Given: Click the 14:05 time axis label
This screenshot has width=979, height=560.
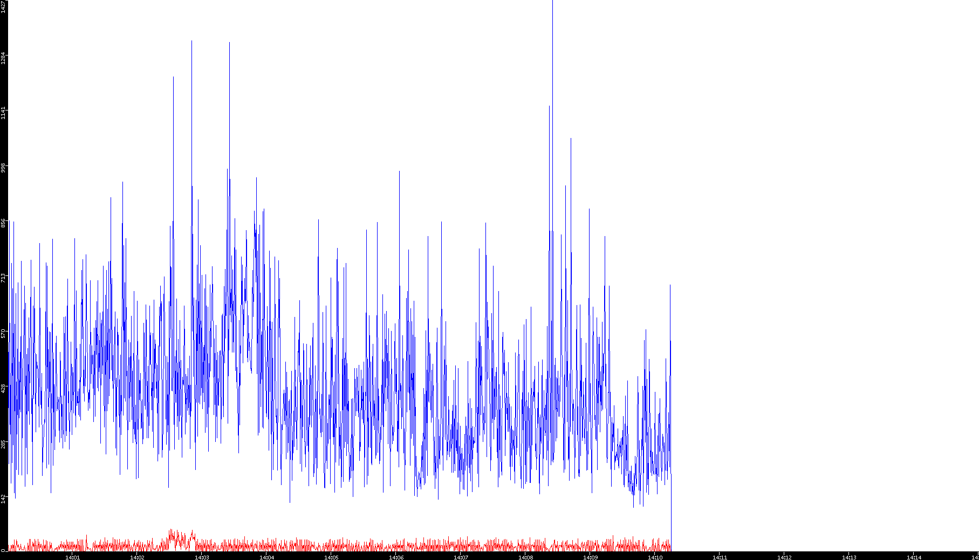Looking at the screenshot, I should [331, 557].
